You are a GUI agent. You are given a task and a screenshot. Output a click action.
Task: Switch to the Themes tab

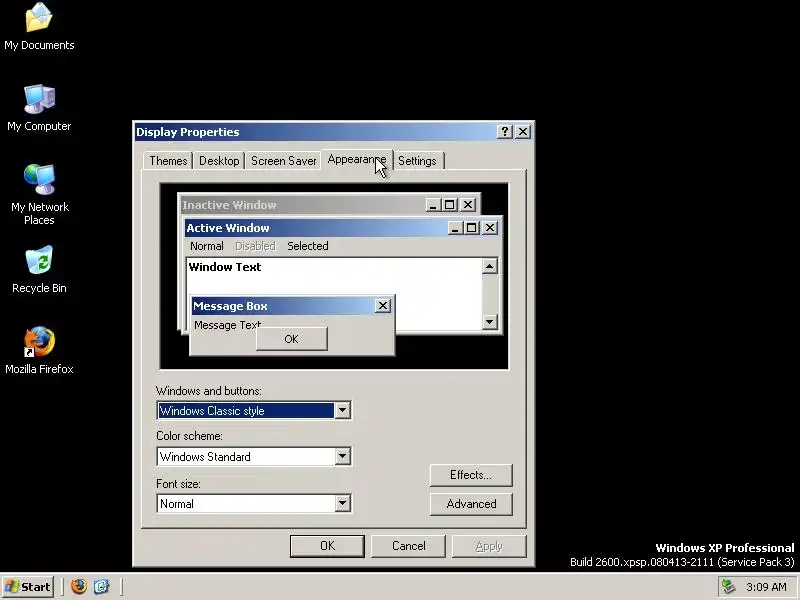(x=168, y=161)
